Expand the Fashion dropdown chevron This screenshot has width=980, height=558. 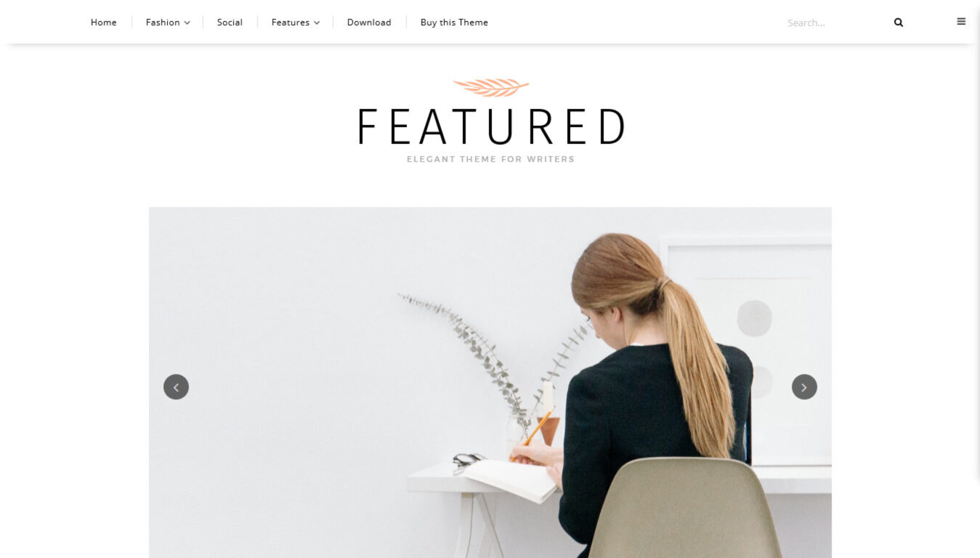click(x=187, y=23)
